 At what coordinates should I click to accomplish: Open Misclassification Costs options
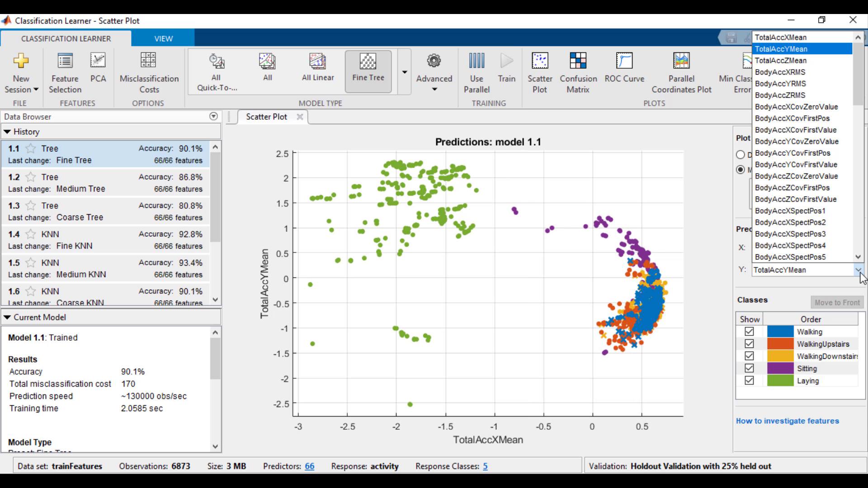[149, 72]
